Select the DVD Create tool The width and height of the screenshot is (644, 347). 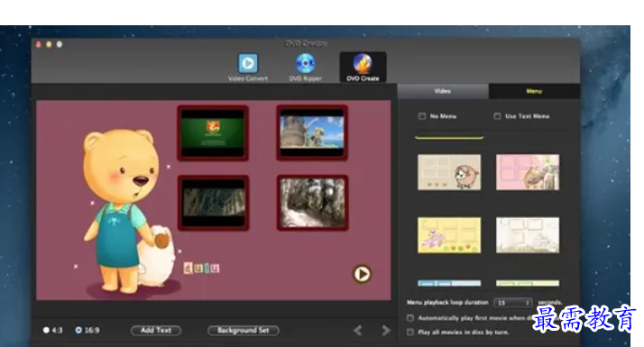click(x=363, y=68)
